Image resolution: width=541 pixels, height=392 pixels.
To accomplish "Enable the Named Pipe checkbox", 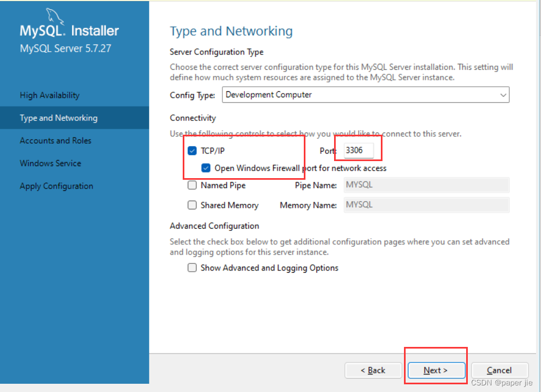I will 192,185.
